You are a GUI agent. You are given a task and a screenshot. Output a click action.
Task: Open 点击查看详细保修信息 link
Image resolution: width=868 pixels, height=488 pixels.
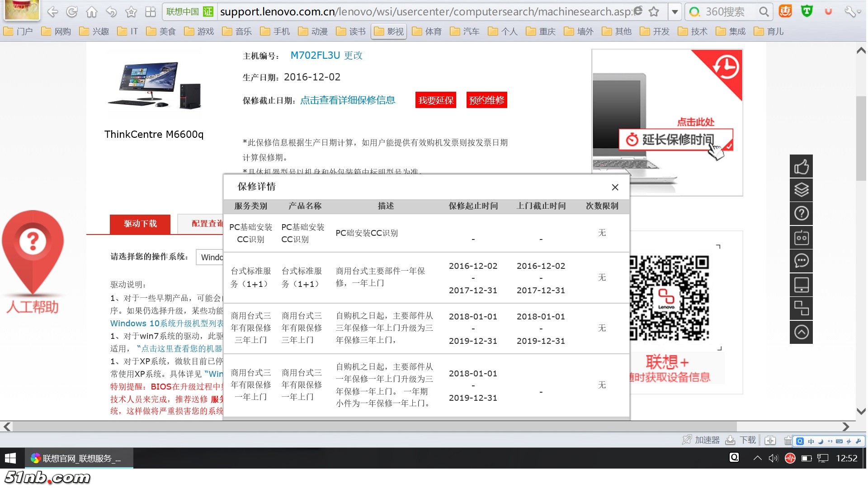[348, 100]
